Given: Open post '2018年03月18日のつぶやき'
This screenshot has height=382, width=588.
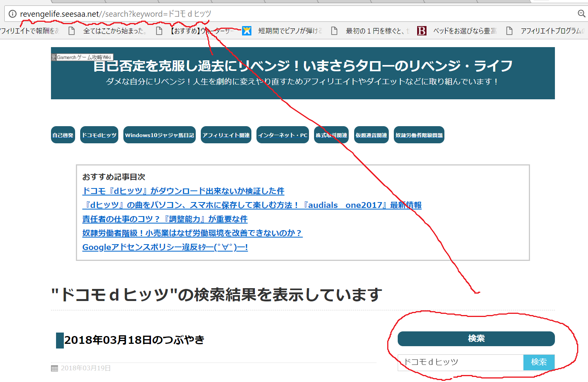Looking at the screenshot, I should coord(134,340).
